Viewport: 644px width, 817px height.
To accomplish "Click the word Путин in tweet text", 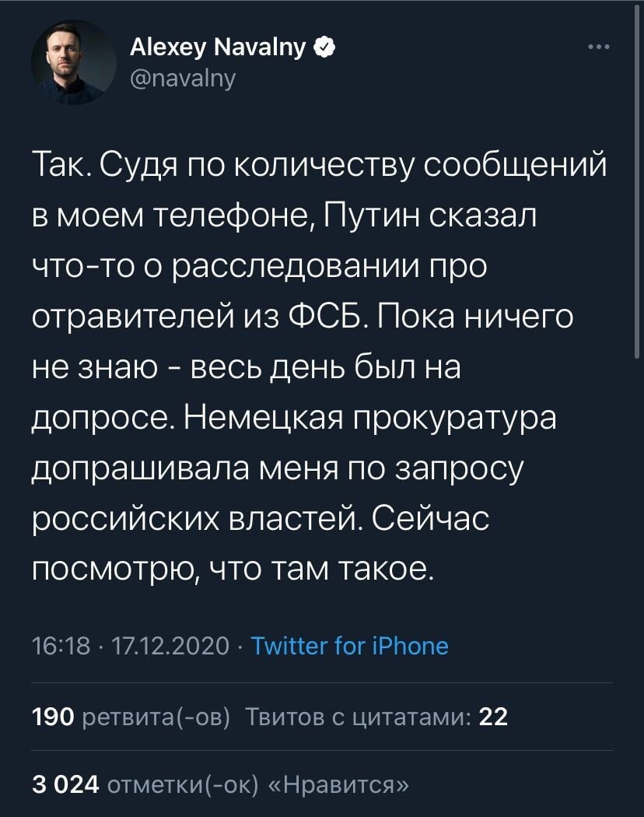I will (372, 216).
